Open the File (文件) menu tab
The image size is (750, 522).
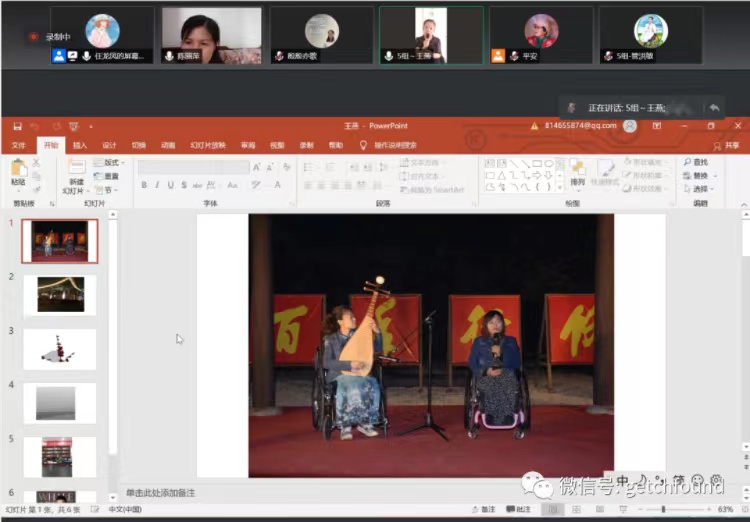point(19,145)
